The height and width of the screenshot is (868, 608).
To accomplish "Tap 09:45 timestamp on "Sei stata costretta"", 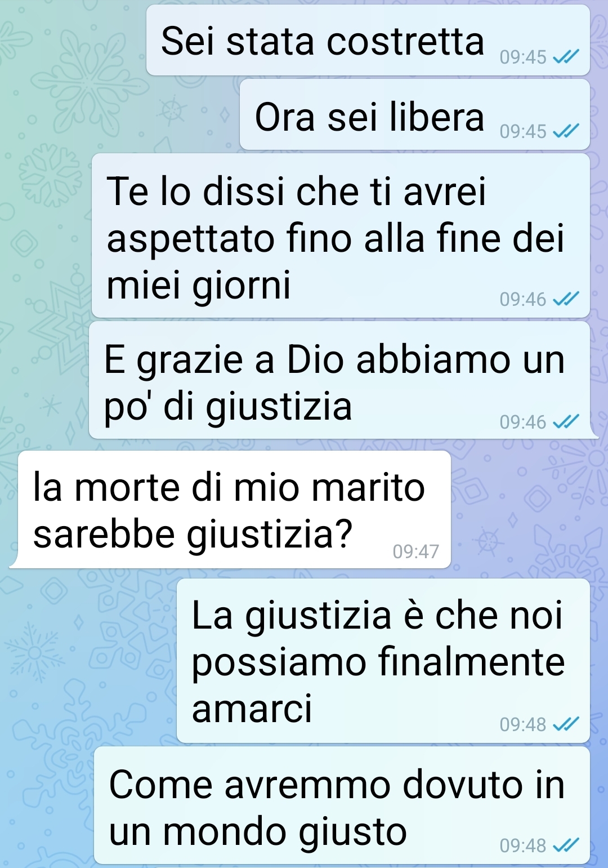I will pos(523,57).
